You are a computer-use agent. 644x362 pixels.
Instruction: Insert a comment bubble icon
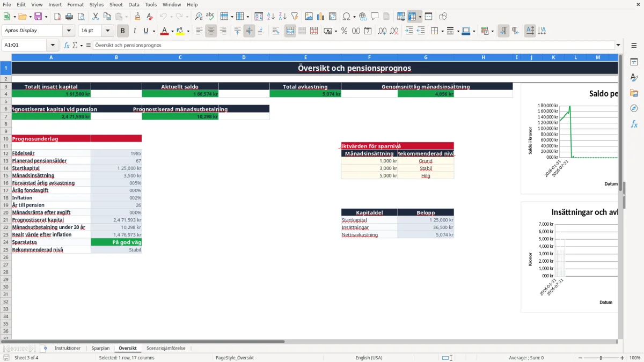(x=375, y=17)
